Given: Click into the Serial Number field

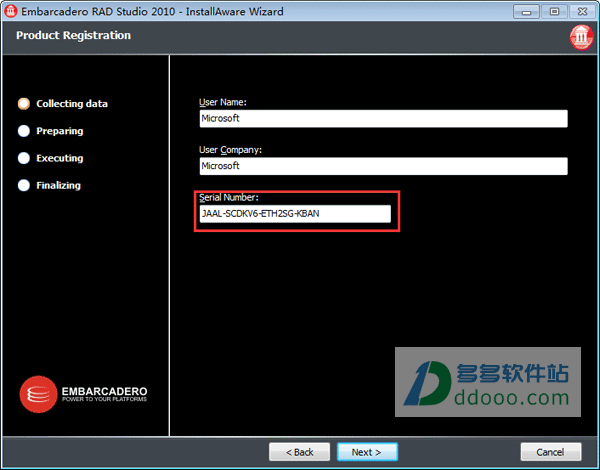Looking at the screenshot, I should (x=295, y=214).
